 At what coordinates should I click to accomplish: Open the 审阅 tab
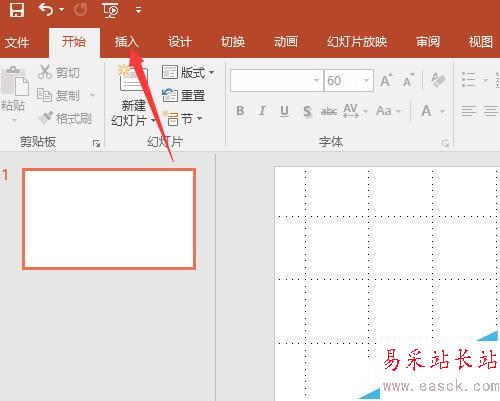coord(428,42)
